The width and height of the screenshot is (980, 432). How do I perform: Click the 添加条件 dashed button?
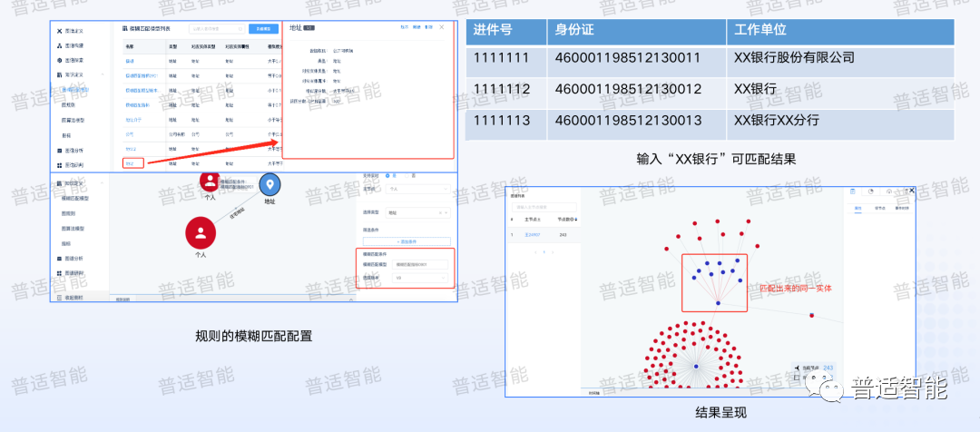point(407,241)
